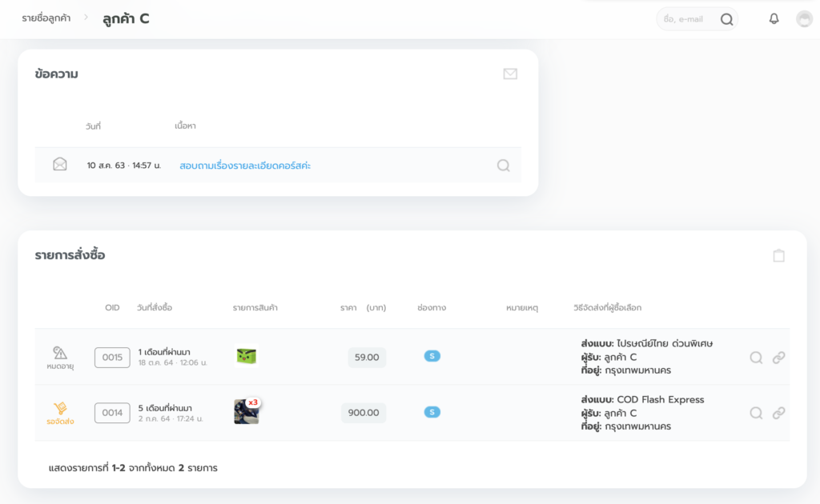Click the link icon for order 0014
This screenshot has width=820, height=504.
coord(778,413)
